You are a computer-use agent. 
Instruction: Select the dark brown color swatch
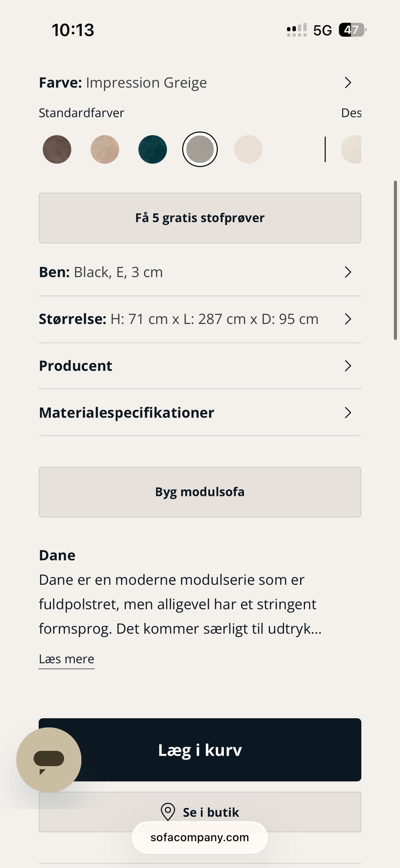coord(57,149)
